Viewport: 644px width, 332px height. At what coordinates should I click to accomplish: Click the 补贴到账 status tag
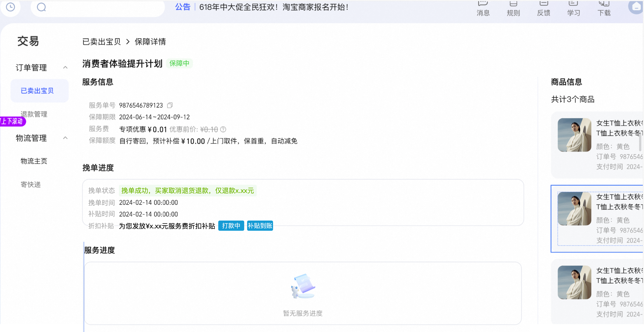tap(260, 226)
